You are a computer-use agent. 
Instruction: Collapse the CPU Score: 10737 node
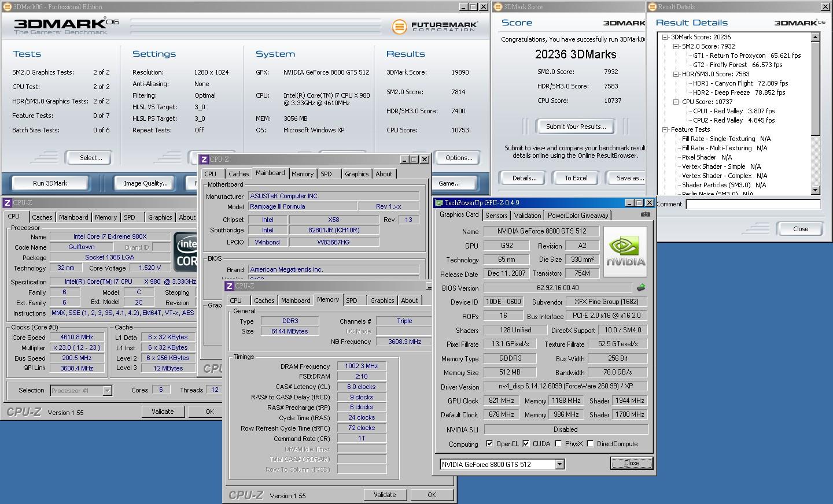[x=676, y=102]
